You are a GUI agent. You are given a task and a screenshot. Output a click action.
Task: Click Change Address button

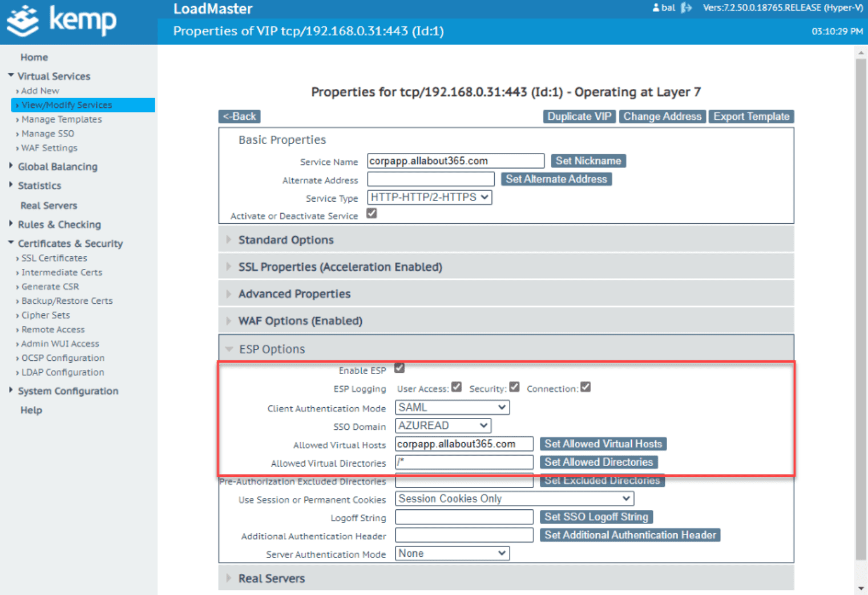coord(662,116)
